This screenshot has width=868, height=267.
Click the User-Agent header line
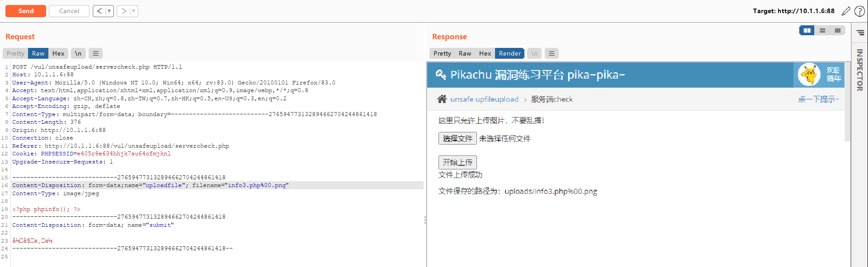[174, 83]
